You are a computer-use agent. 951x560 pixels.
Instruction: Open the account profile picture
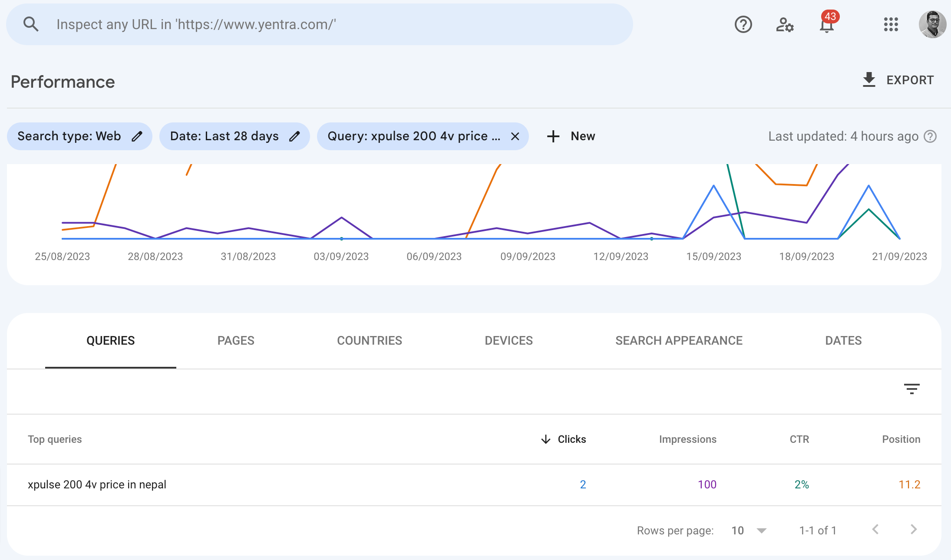tap(932, 24)
